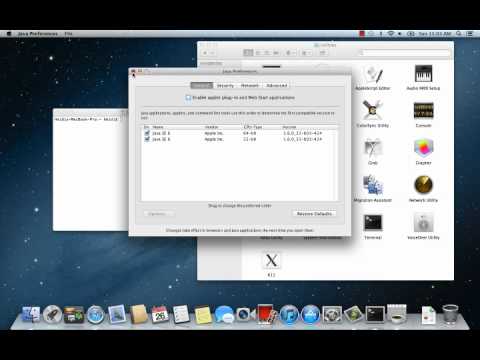Open AppleScript Editor in Utilities window
Image resolution: width=480 pixels, height=360 pixels.
(x=373, y=77)
